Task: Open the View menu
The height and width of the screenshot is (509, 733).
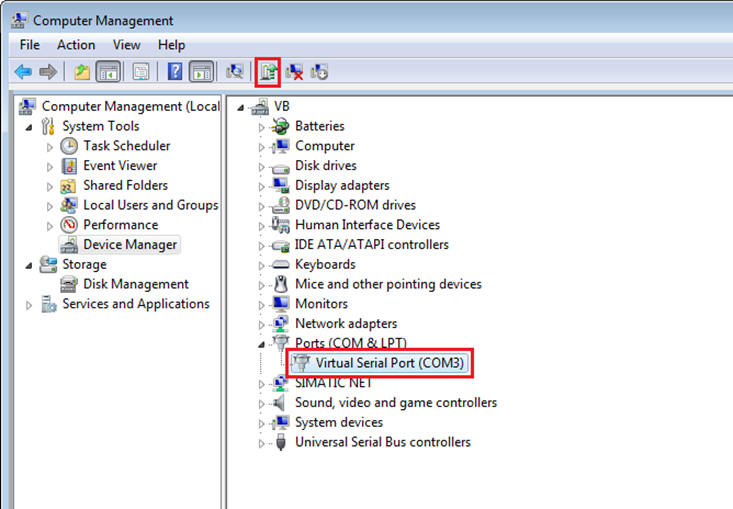Action: tap(126, 45)
